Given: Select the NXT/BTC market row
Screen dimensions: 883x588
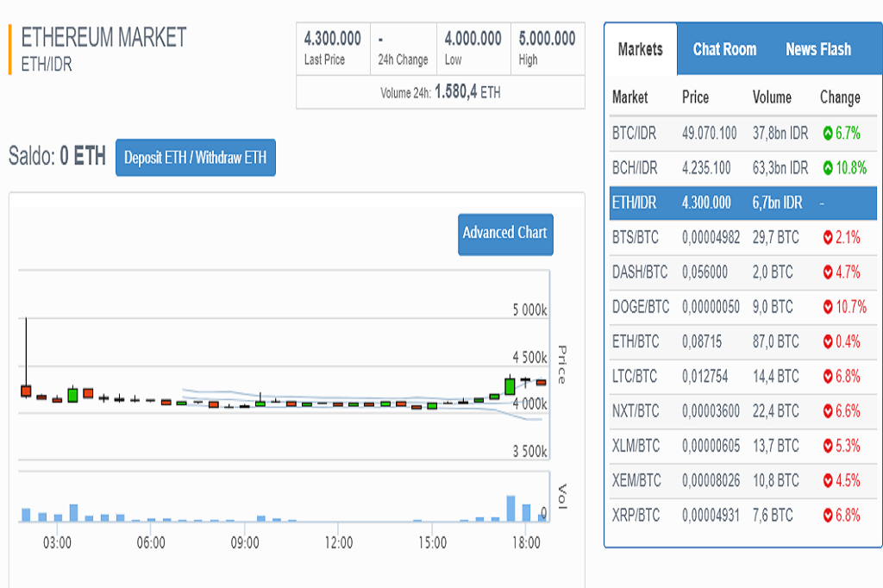Looking at the screenshot, I should (742, 411).
